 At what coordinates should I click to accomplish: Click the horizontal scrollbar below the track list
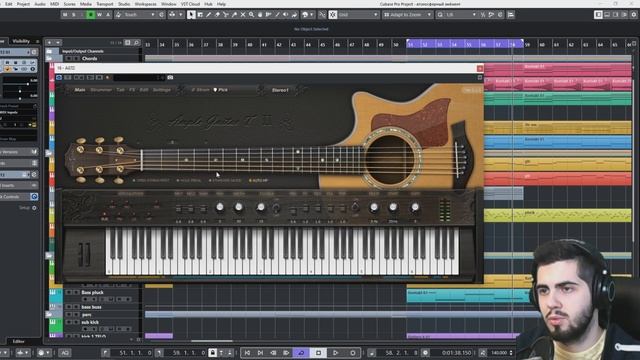point(211,341)
